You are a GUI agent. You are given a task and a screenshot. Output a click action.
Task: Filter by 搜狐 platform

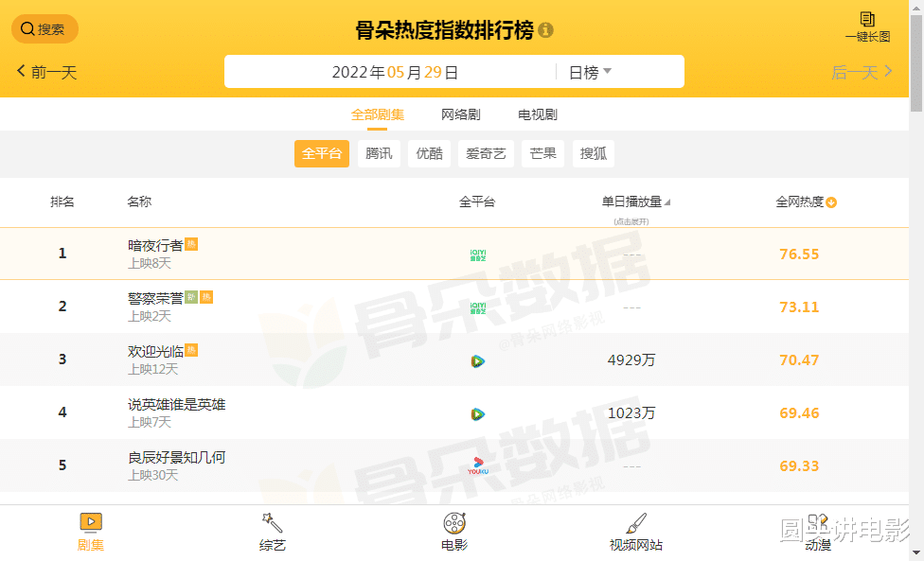(x=594, y=153)
